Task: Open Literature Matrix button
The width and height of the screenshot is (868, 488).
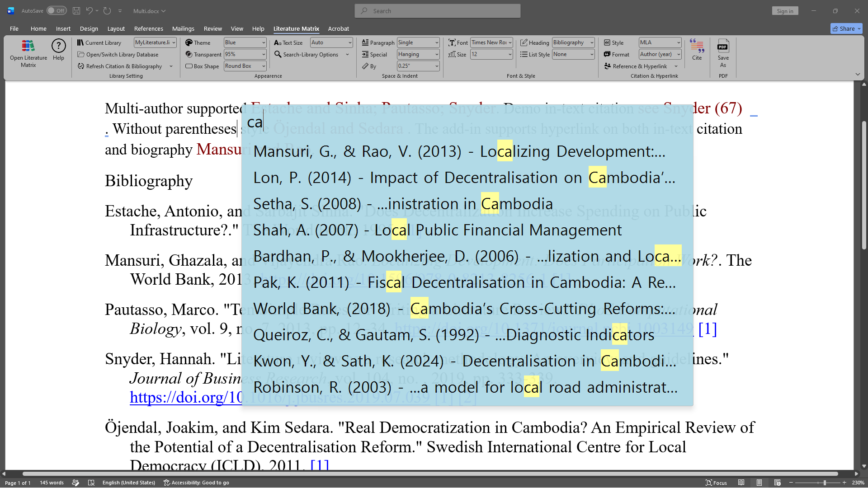Action: tap(28, 53)
